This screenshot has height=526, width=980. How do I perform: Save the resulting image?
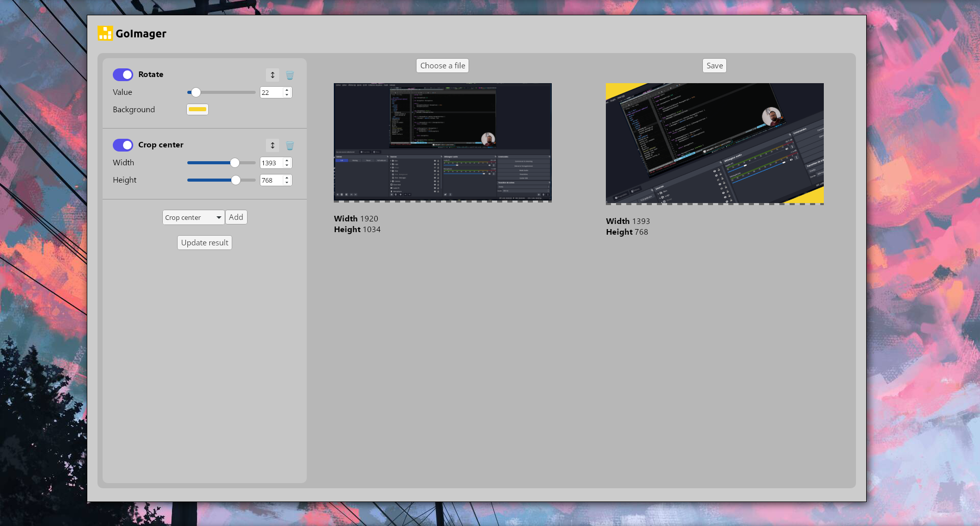coord(714,66)
